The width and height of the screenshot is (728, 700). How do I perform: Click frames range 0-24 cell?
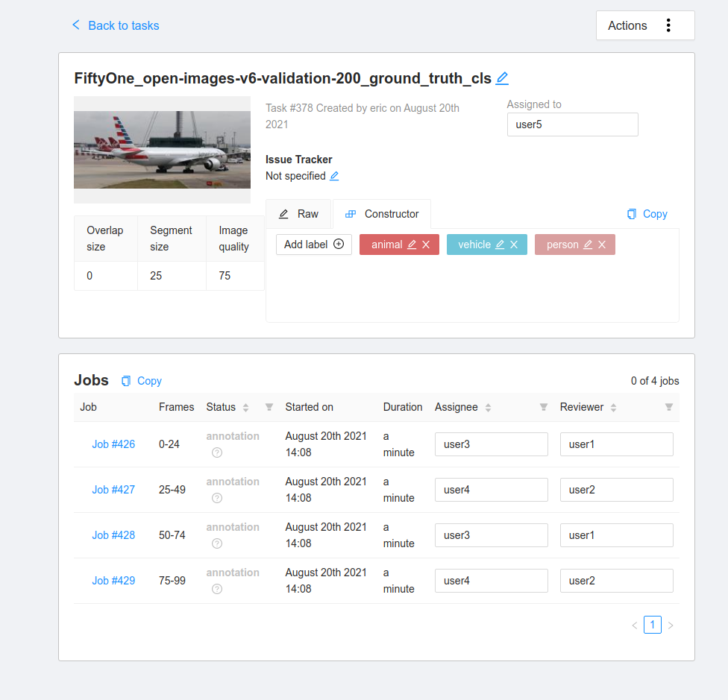pos(169,444)
